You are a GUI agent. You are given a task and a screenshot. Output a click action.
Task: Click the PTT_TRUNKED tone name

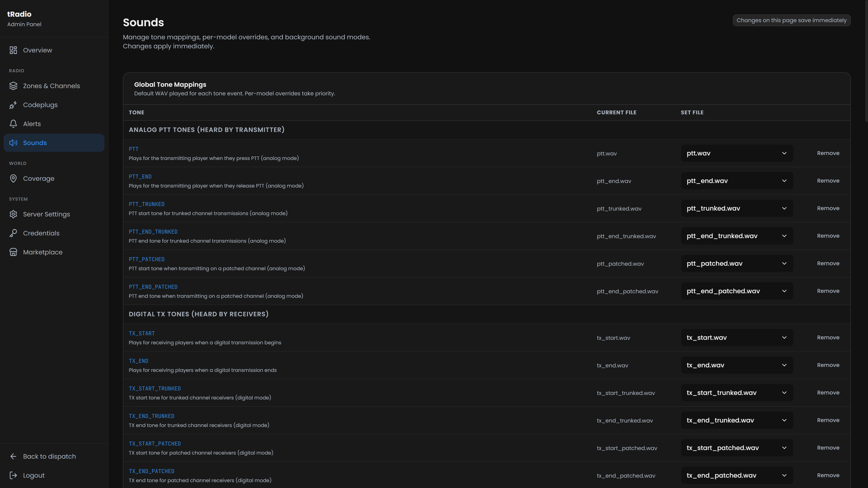[146, 204]
